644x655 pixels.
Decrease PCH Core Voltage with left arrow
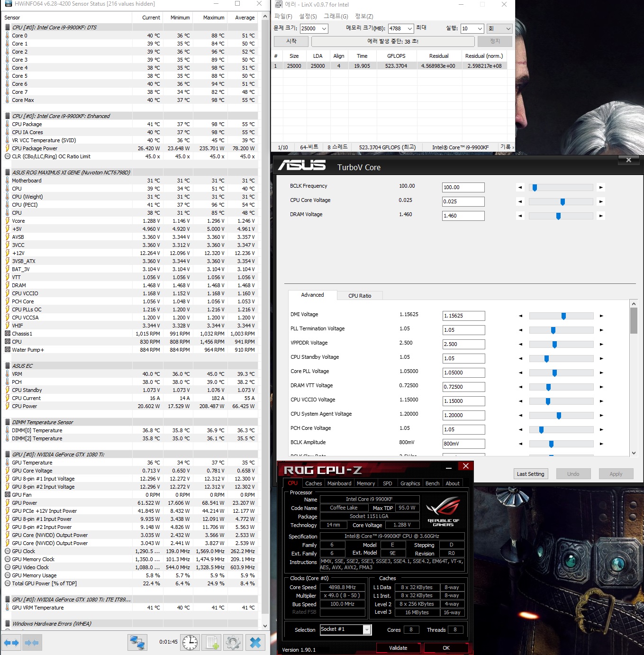(521, 429)
